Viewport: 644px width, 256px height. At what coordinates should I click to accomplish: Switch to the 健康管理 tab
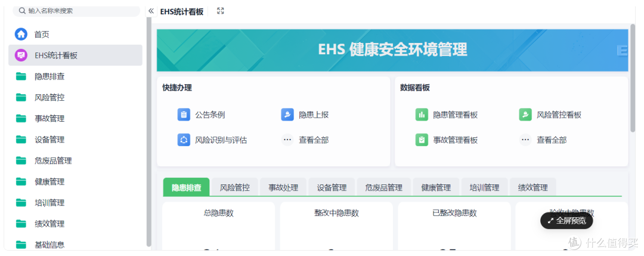click(x=436, y=187)
